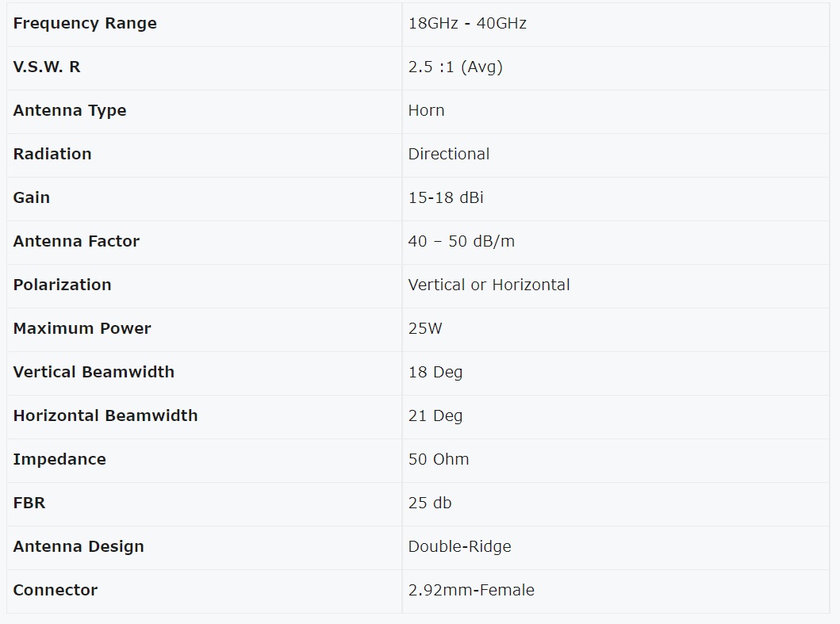Select the Polarization label
The image size is (840, 624).
click(x=62, y=285)
